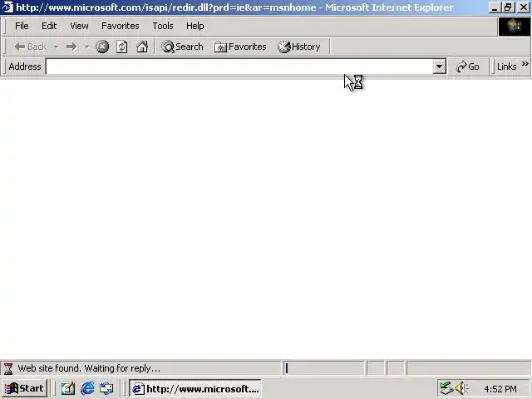
Task: Expand the Links bar chevron
Action: (x=525, y=64)
